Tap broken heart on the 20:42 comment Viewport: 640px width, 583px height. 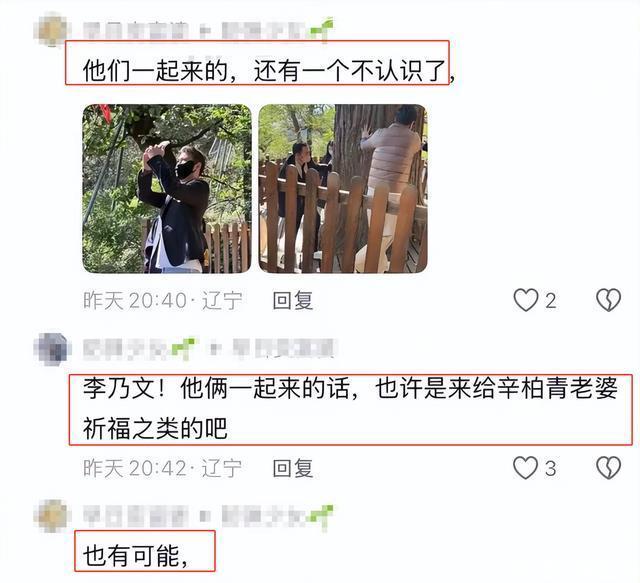[608, 467]
